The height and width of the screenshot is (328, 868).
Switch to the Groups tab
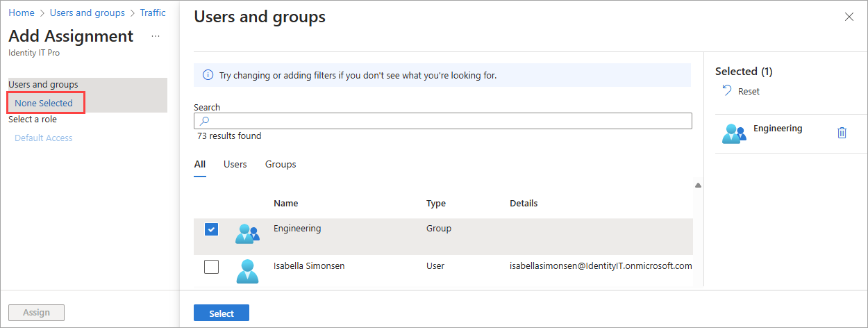click(281, 165)
